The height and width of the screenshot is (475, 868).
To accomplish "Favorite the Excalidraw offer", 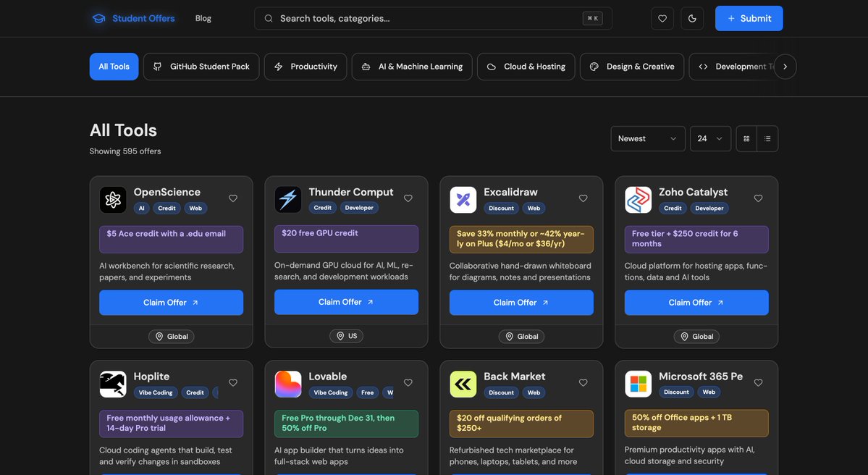I will 583,198.
